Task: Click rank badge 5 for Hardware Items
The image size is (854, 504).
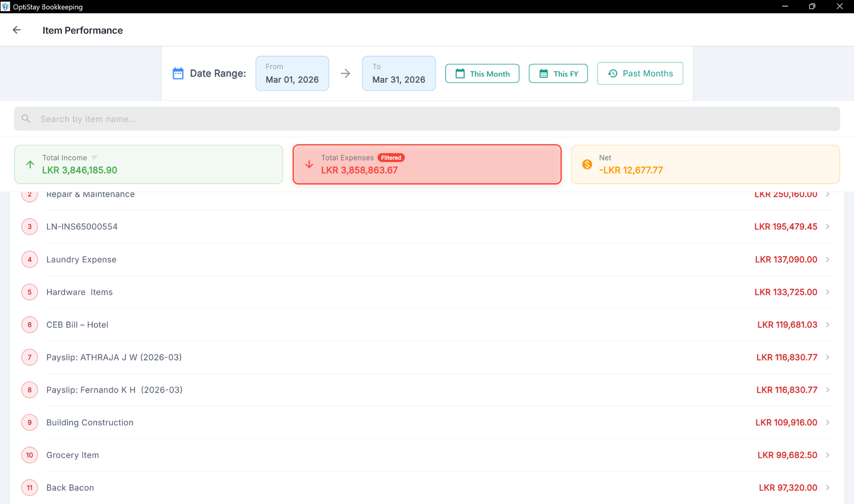Action: click(x=29, y=292)
